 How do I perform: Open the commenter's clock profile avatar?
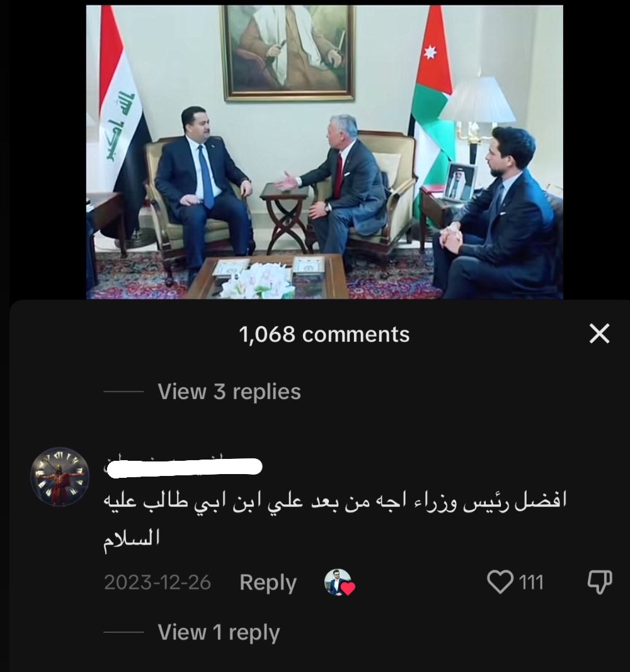[x=59, y=477]
